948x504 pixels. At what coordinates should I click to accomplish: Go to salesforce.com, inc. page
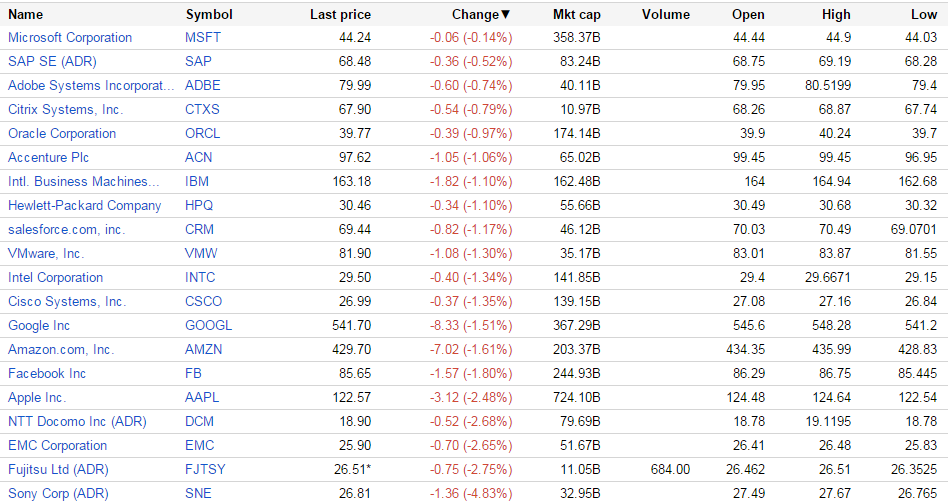click(x=67, y=230)
